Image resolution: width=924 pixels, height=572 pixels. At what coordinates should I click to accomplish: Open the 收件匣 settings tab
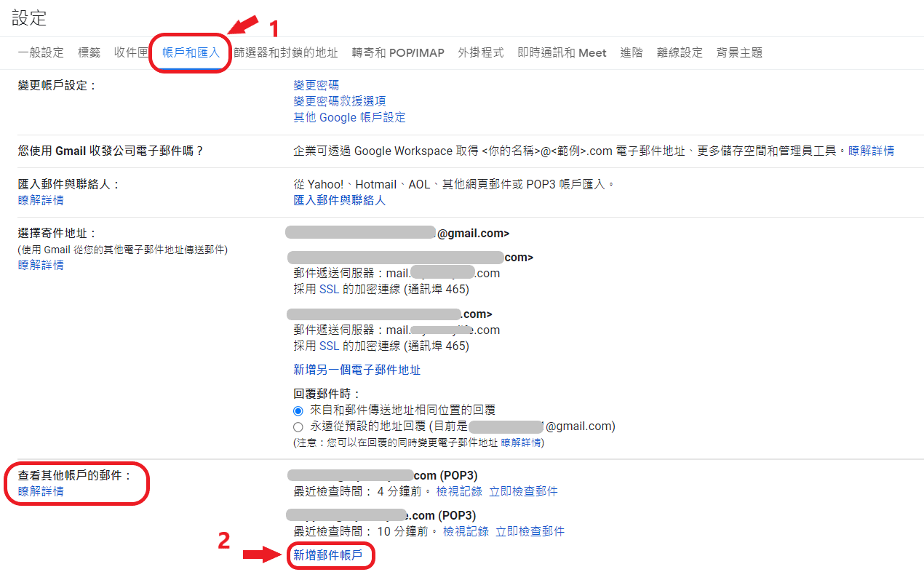[131, 52]
